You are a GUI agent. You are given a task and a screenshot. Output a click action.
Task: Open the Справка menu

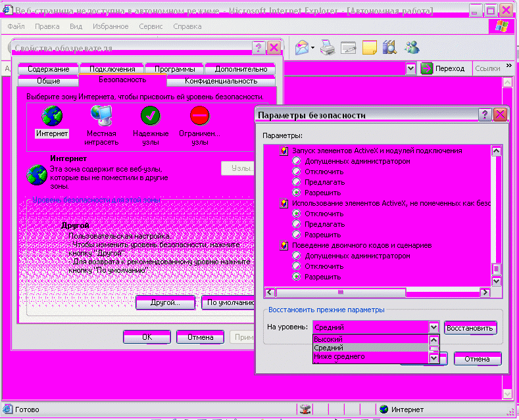[x=187, y=26]
